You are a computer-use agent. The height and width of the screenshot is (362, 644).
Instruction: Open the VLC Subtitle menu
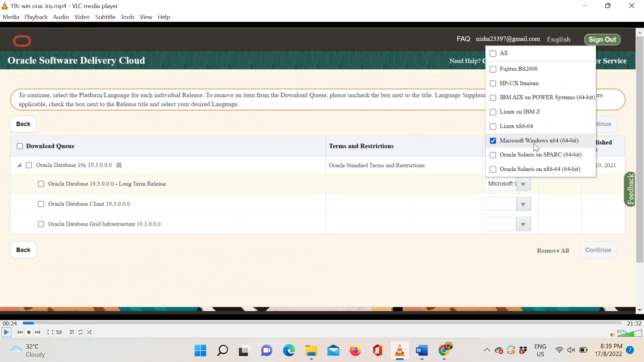click(x=105, y=17)
